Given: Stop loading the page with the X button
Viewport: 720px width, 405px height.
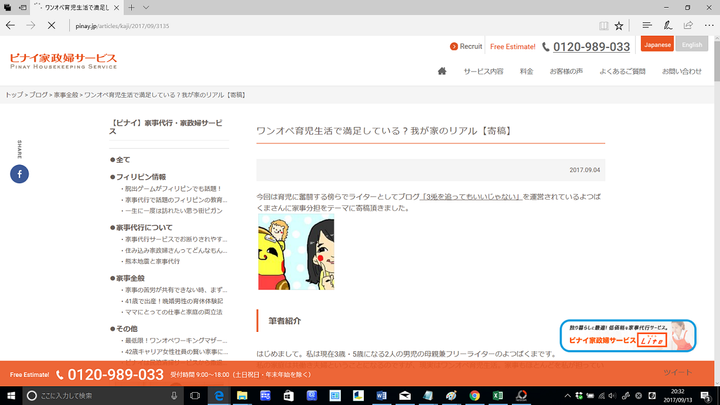Looking at the screenshot, I should pyautogui.click(x=51, y=26).
